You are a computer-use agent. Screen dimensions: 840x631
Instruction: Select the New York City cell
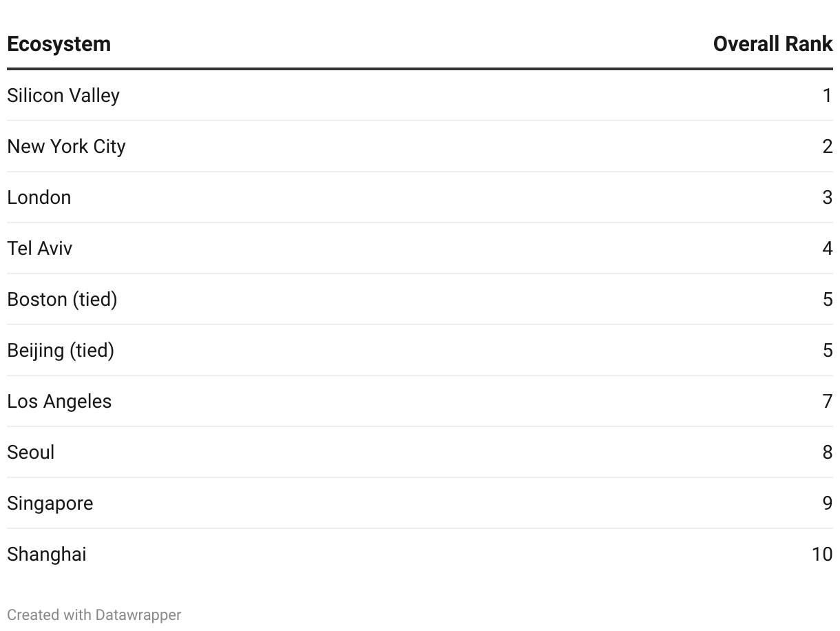click(66, 146)
